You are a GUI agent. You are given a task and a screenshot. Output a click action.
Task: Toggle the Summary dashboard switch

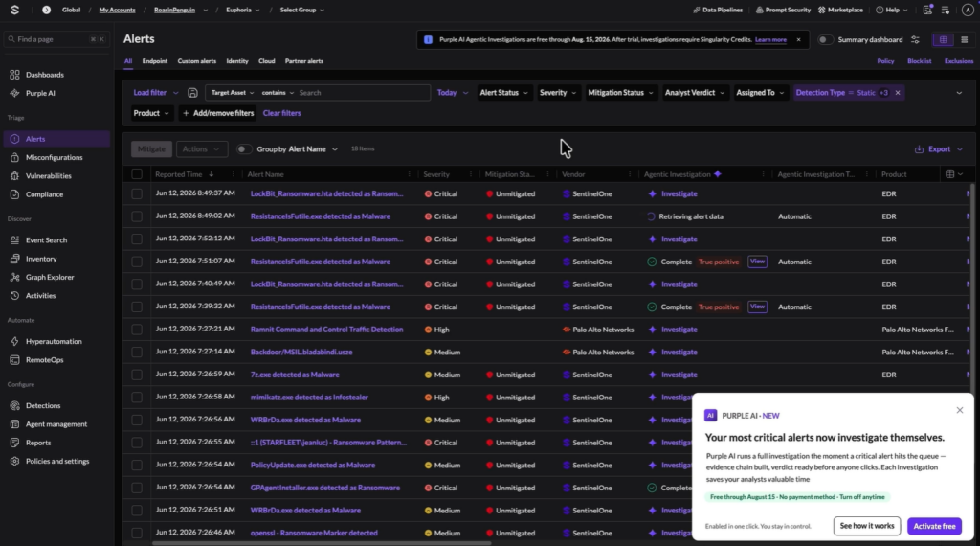pos(826,39)
